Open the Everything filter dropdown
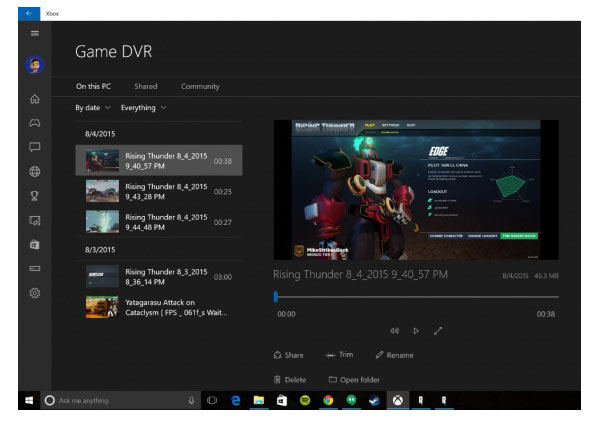Viewport: 600px width, 422px height. click(143, 108)
